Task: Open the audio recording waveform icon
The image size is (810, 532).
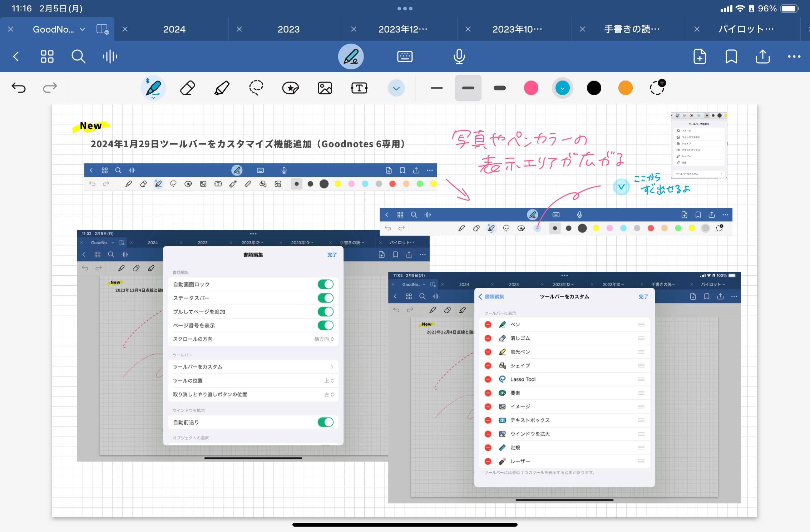Action: point(110,56)
